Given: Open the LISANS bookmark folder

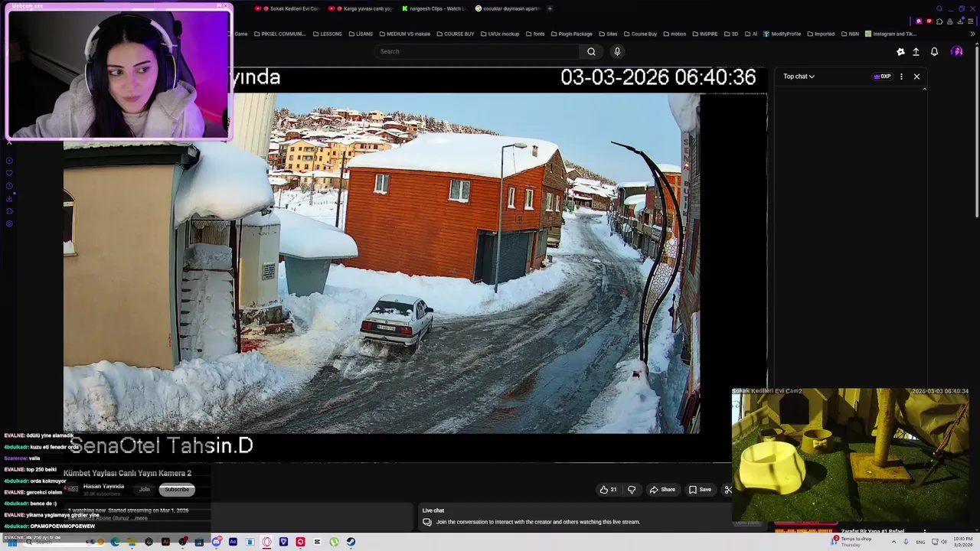Looking at the screenshot, I should pyautogui.click(x=361, y=34).
